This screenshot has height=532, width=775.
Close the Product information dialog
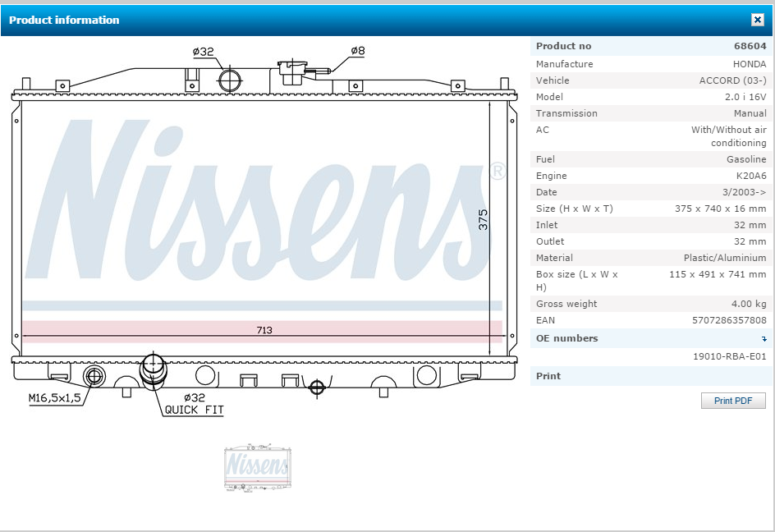click(x=757, y=19)
